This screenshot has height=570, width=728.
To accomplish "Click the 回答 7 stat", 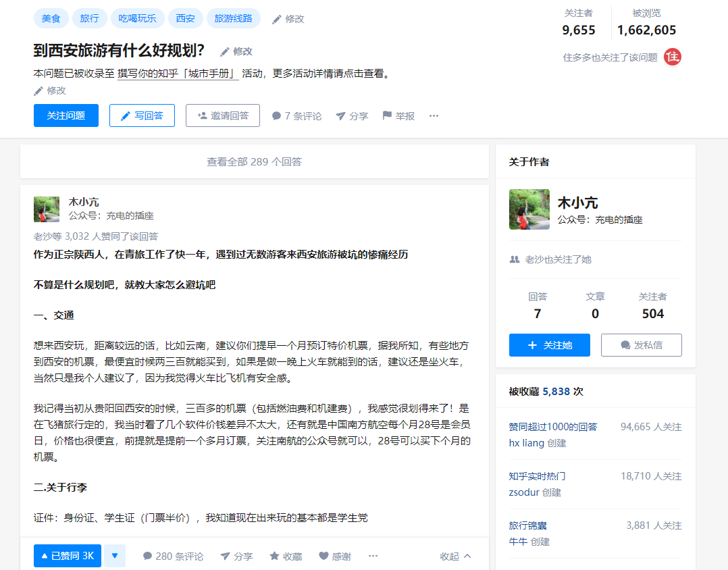I will 538,306.
